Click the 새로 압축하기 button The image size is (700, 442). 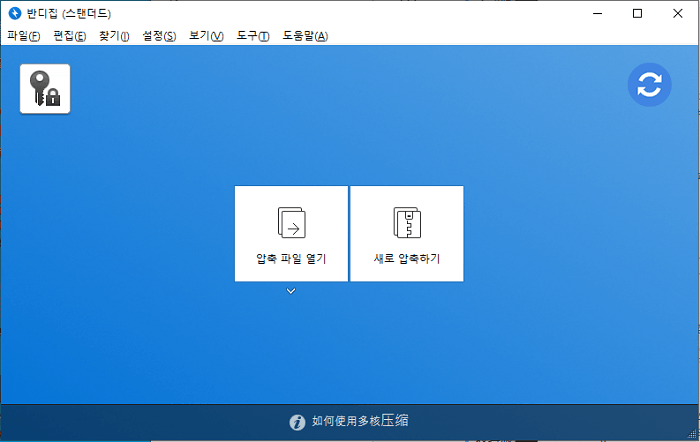(x=407, y=234)
